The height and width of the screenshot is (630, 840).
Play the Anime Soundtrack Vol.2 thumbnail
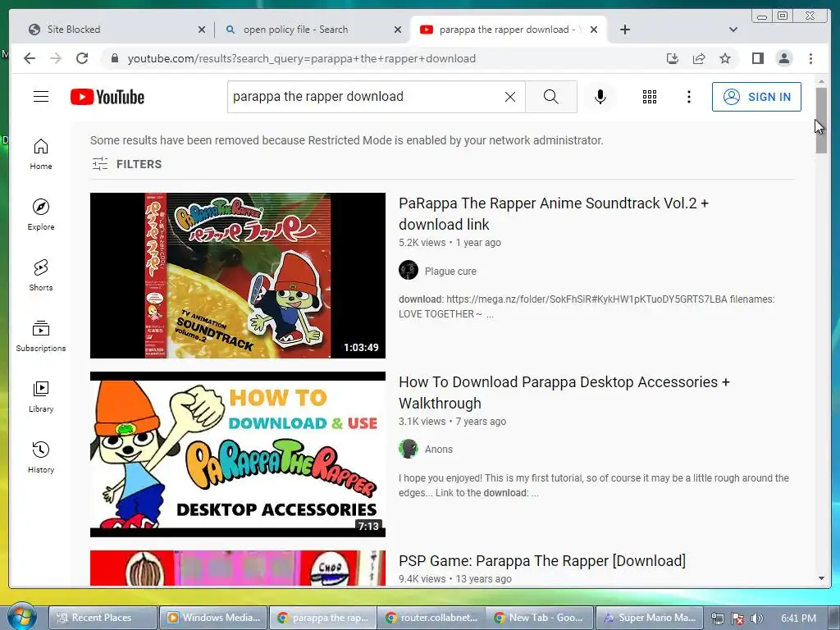pyautogui.click(x=237, y=276)
